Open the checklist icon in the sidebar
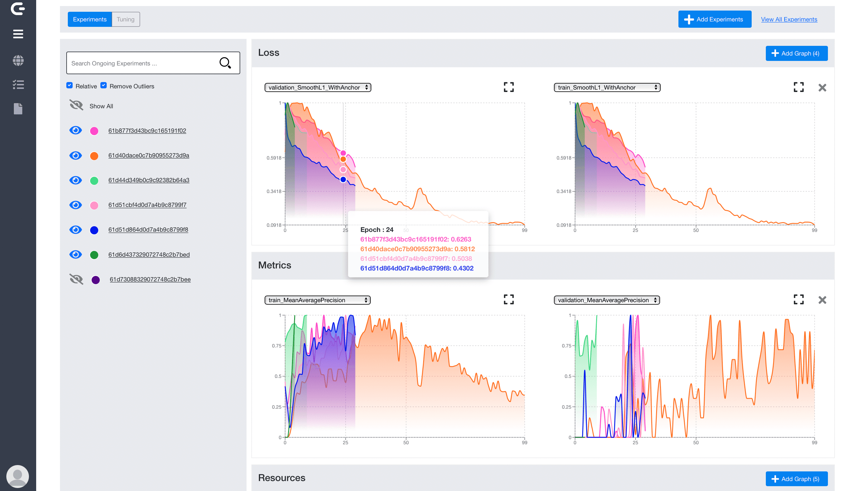Screen dimensions: 868x491 [18, 85]
